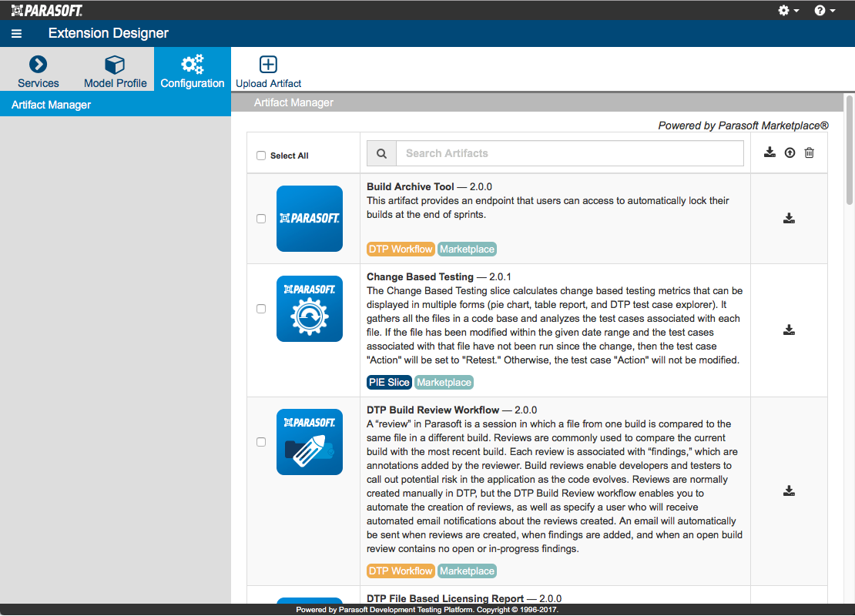Click DTP Workflow tag under Build Archive Tool
855x616 pixels.
click(x=401, y=249)
